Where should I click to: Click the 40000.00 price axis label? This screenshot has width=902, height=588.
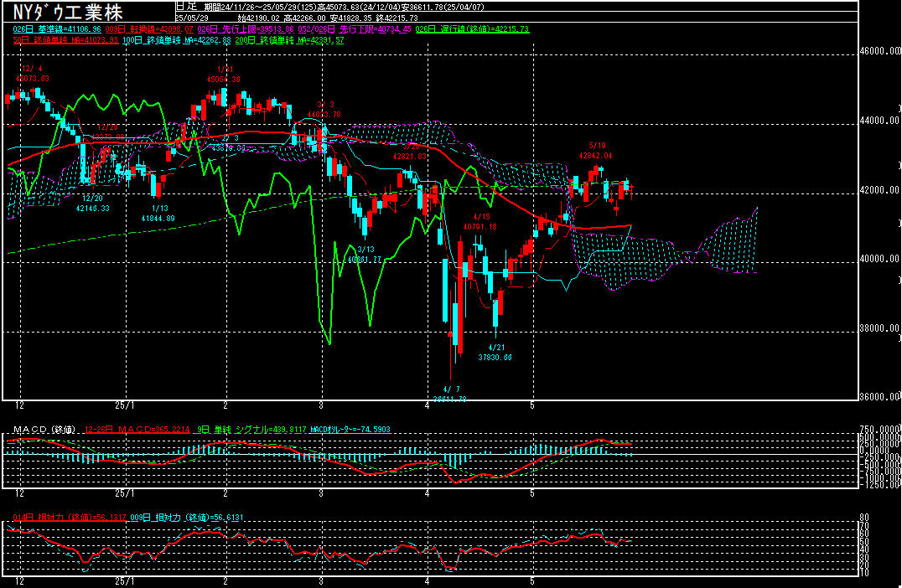click(x=879, y=259)
